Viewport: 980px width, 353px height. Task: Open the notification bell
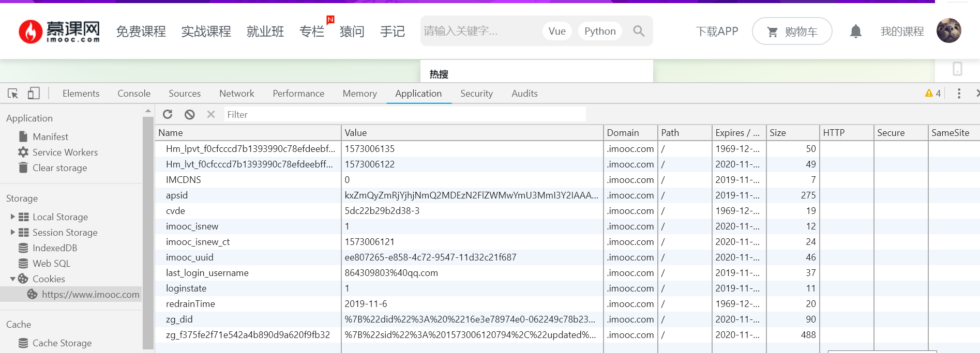pos(856,32)
